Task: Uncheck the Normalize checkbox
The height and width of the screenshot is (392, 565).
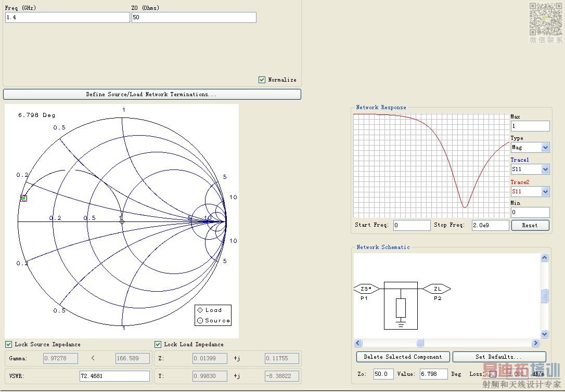Action: coord(262,80)
